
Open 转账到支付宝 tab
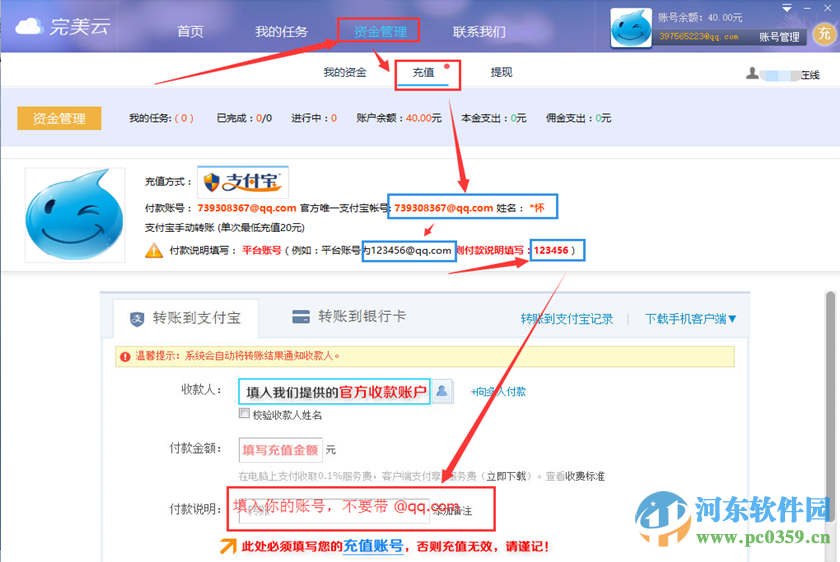[186, 318]
